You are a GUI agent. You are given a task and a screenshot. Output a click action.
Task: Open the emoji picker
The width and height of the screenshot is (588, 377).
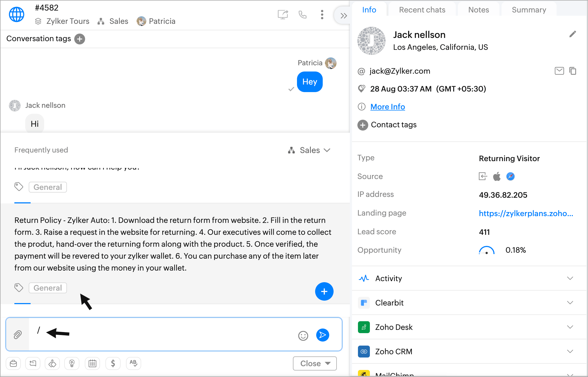click(x=303, y=336)
